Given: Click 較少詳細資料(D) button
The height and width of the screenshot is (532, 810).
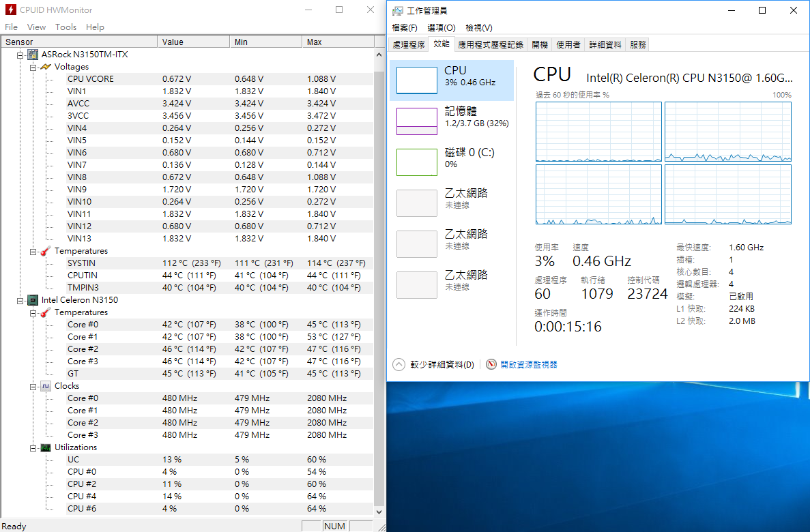Looking at the screenshot, I should pyautogui.click(x=433, y=365).
